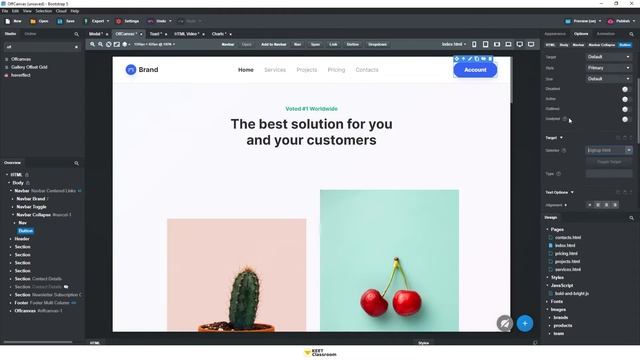
Task: Open the index.html page selector
Action: 453,44
